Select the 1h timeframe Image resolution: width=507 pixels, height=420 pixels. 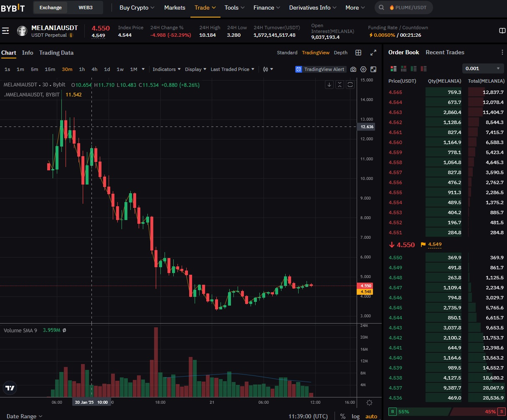point(82,69)
